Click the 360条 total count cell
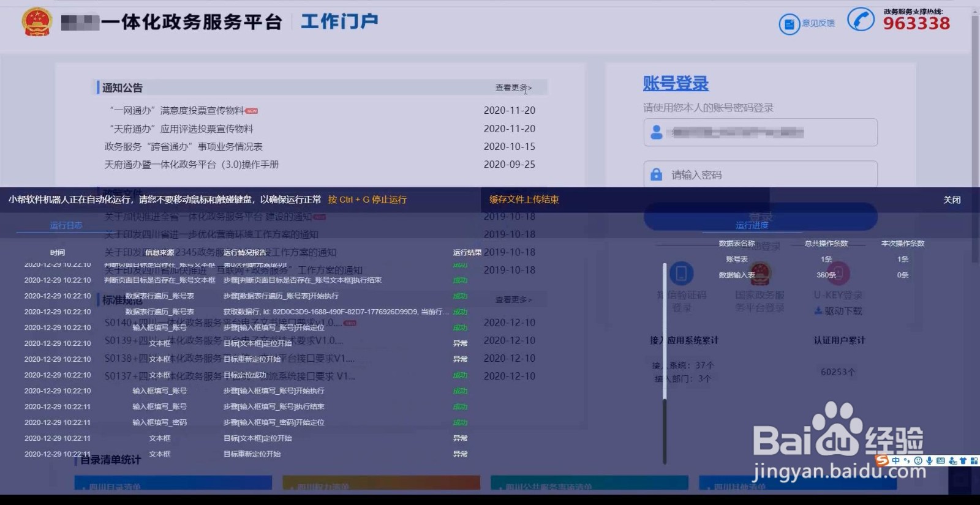980x505 pixels. pyautogui.click(x=826, y=275)
